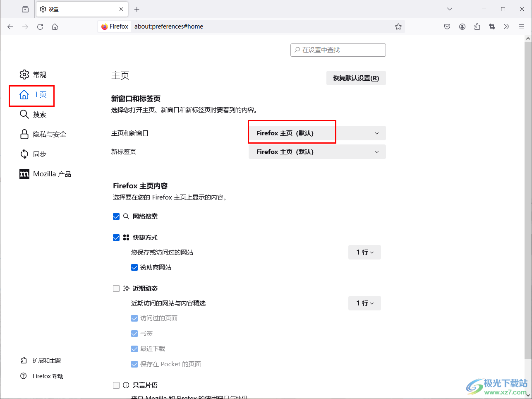Open the 常规 settings category
Viewport: 532px width, 399px height.
point(33,75)
